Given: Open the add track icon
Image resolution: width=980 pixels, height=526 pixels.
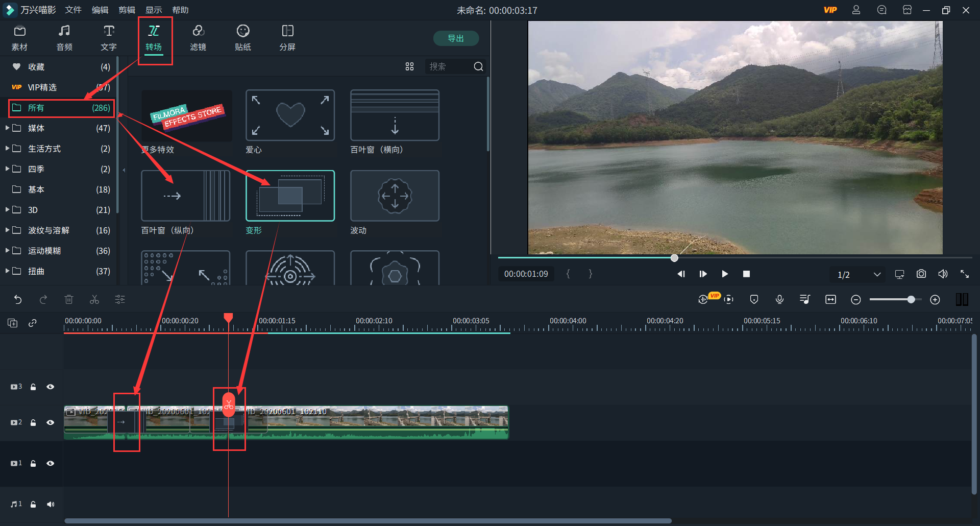Looking at the screenshot, I should coord(13,323).
